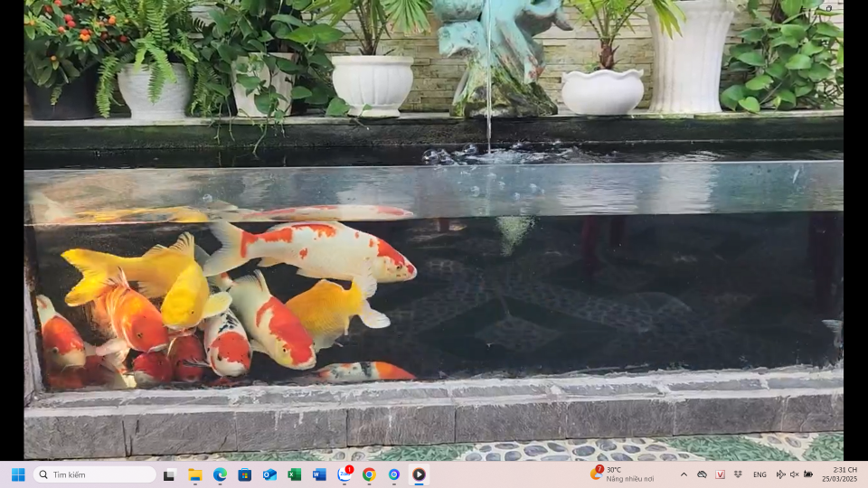
Task: Open the battery status tray icon
Action: click(x=808, y=474)
